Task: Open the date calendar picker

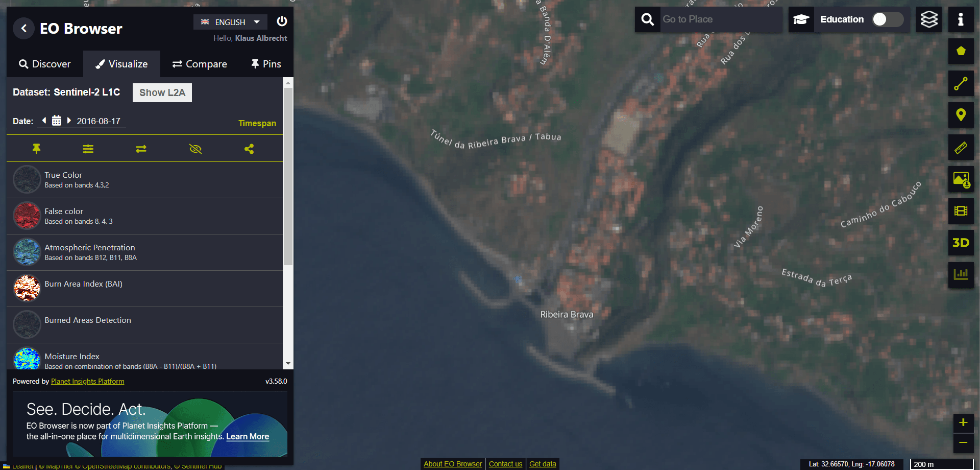Action: pyautogui.click(x=57, y=121)
